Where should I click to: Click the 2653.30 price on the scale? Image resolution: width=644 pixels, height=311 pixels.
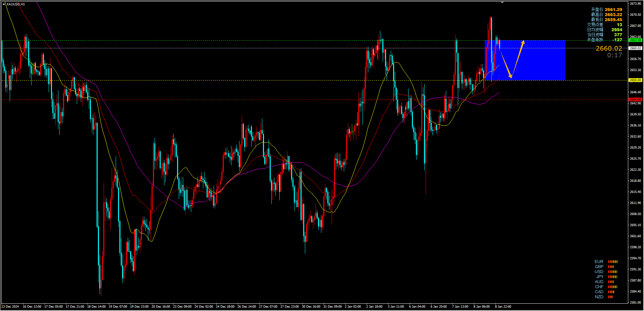click(635, 70)
